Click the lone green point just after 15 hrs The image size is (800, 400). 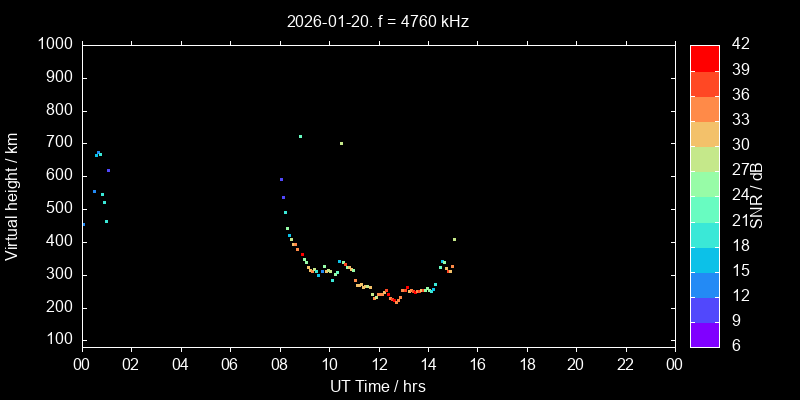(454, 239)
